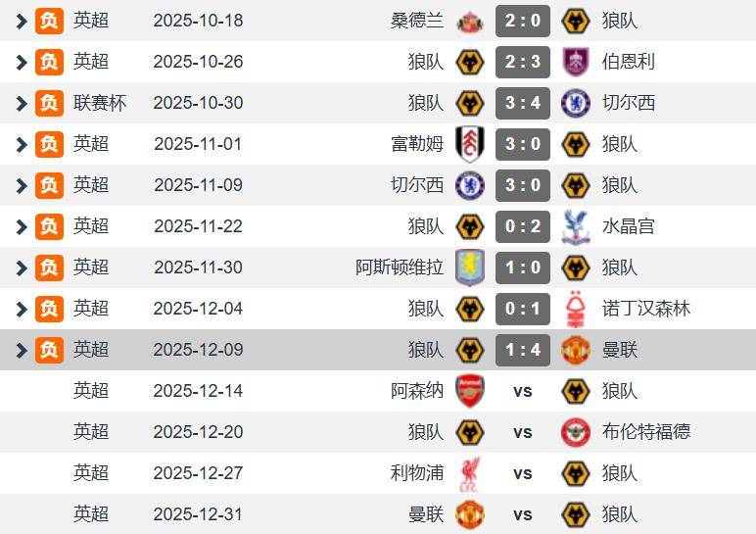The image size is (756, 534).
Task: Expand the 2025-11-22 Crystal Palace match
Action: tap(22, 226)
